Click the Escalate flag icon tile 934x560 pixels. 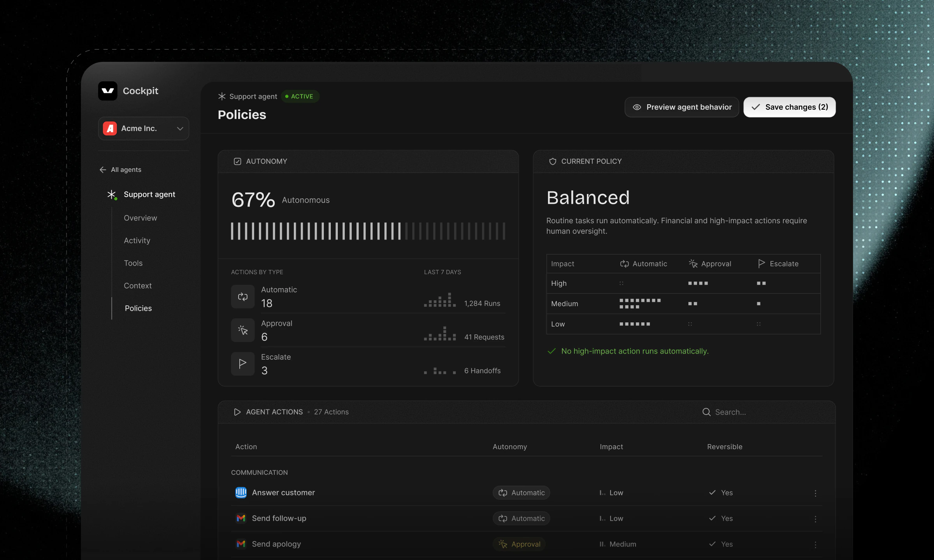[243, 364]
